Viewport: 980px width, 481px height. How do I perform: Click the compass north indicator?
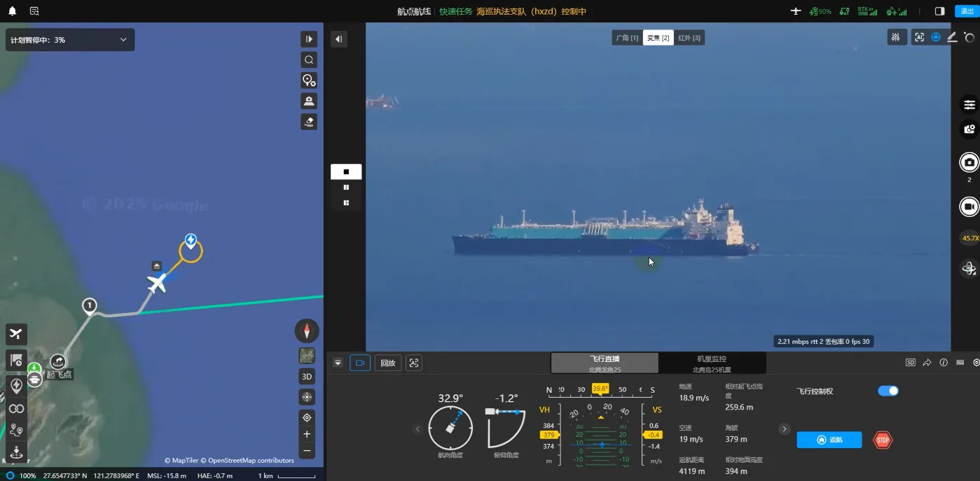[307, 330]
